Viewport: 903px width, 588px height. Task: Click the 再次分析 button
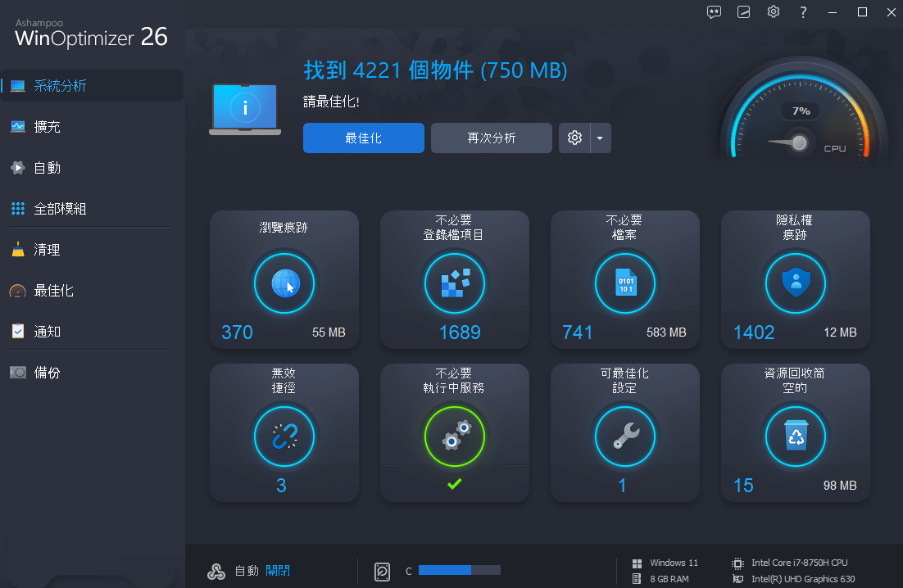point(491,138)
